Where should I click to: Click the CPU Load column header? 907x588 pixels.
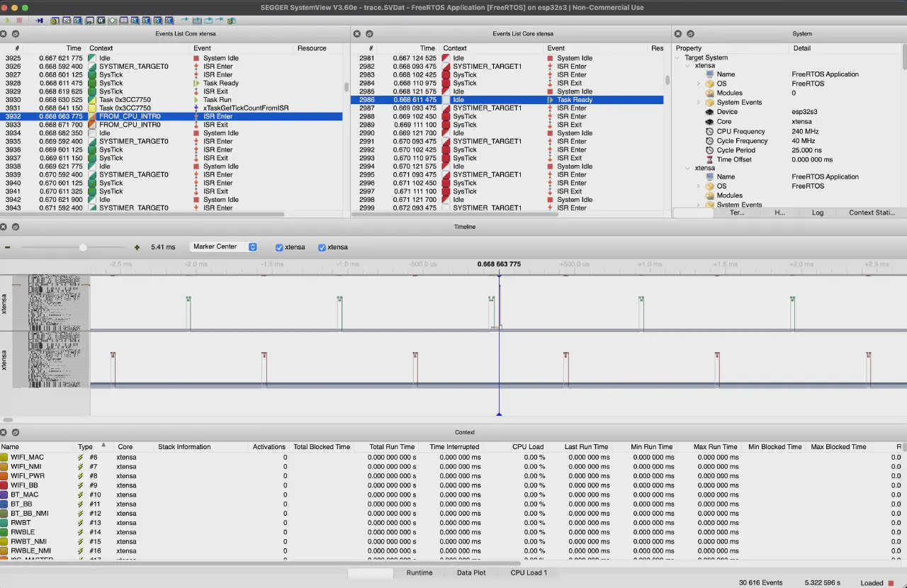pos(528,447)
